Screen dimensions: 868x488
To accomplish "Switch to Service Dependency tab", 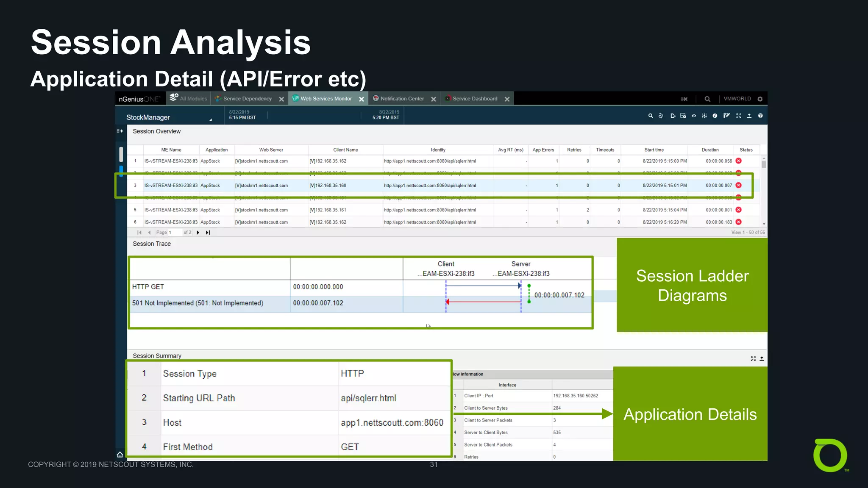I will tap(248, 99).
